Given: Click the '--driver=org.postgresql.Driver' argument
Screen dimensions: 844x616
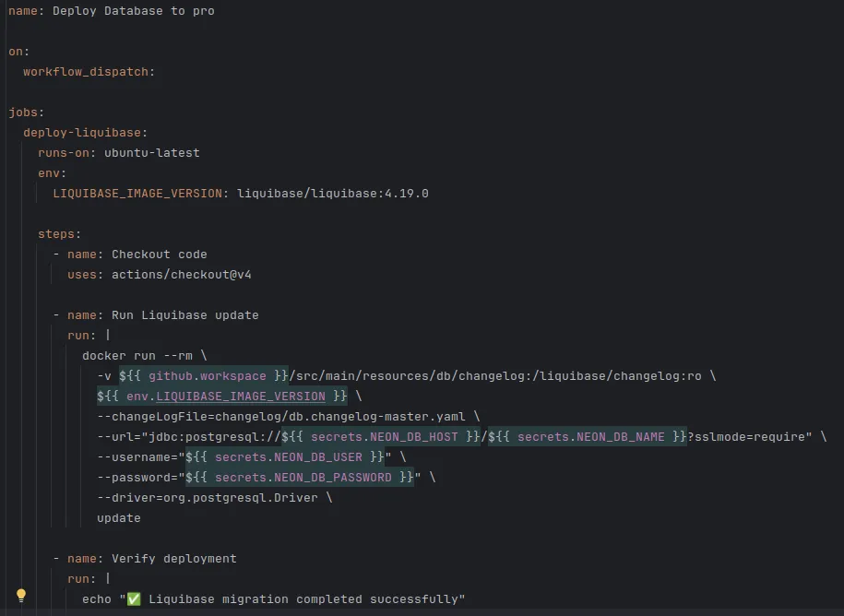Looking at the screenshot, I should pos(208,498).
